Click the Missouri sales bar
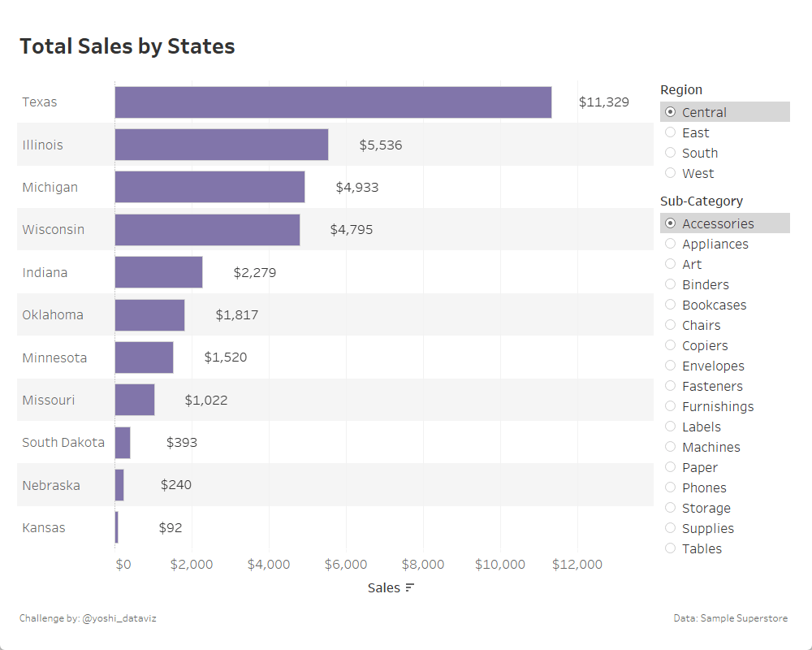Viewport: 812px width, 650px height. (x=134, y=400)
